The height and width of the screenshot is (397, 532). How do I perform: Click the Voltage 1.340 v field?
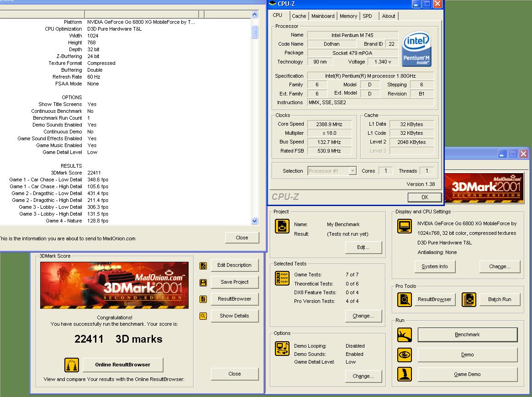383,62
